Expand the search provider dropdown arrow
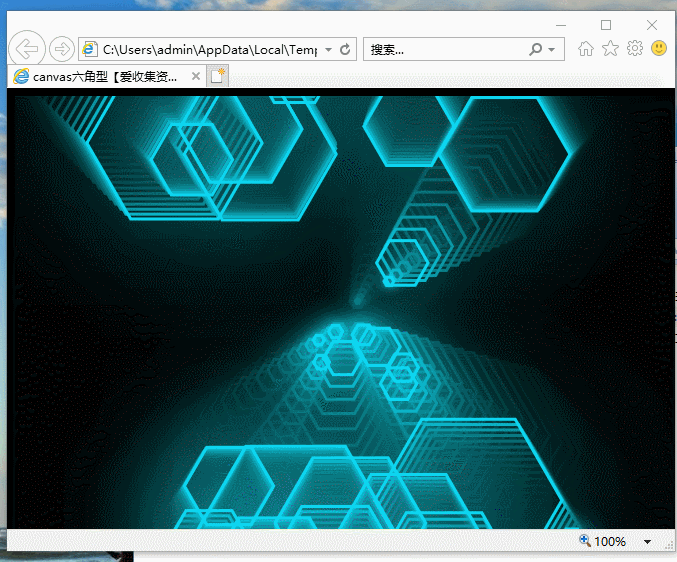The width and height of the screenshot is (677, 562). 551,50
